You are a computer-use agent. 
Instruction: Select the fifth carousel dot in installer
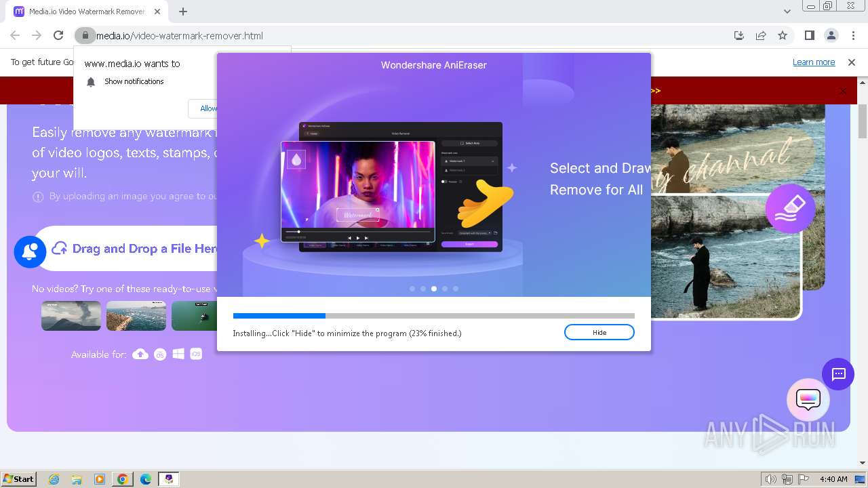456,289
